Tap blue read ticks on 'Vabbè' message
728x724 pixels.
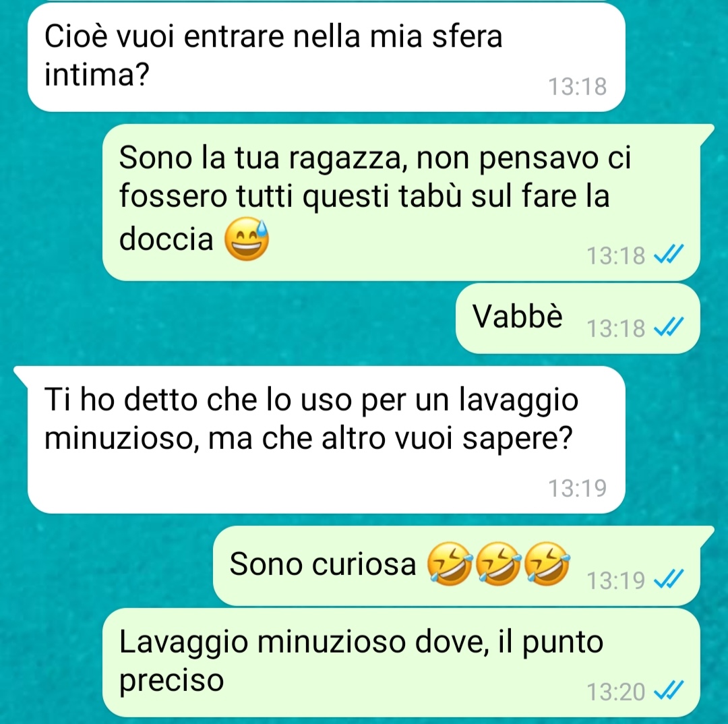669,327
